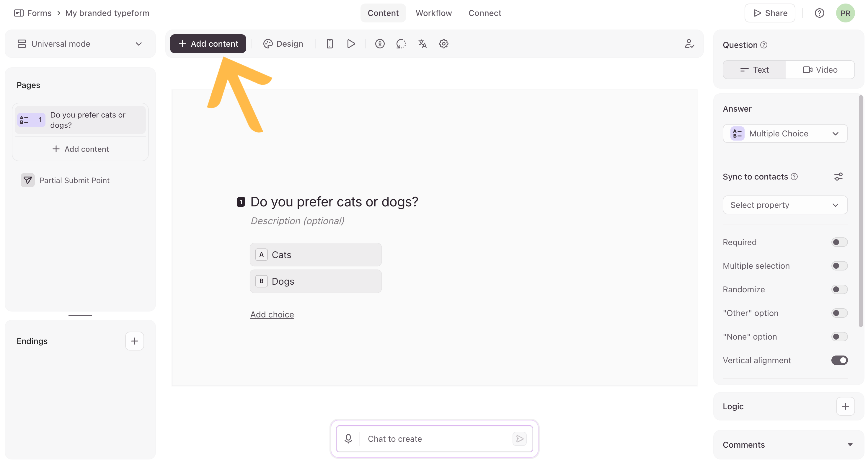Open the Multiple Choice answer dropdown

(785, 133)
